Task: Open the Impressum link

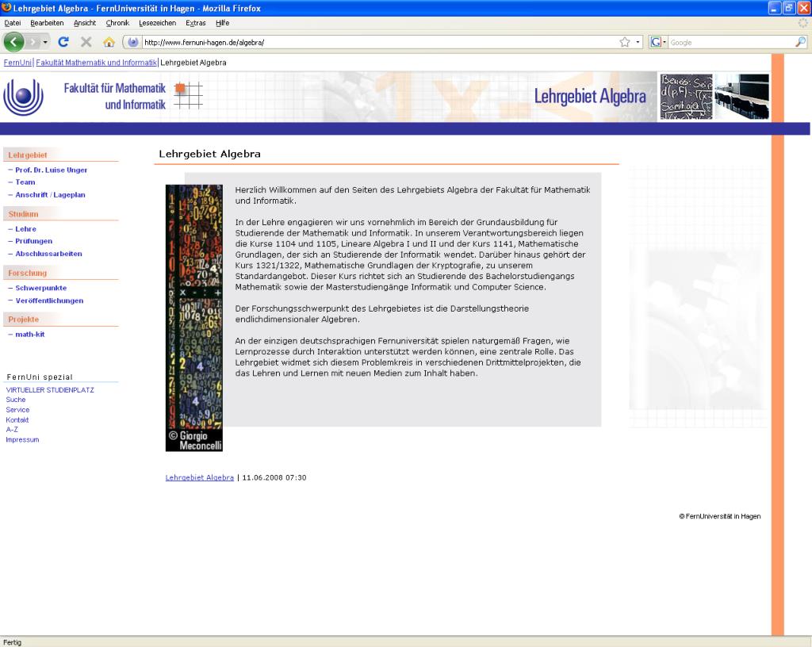Action: (x=22, y=439)
